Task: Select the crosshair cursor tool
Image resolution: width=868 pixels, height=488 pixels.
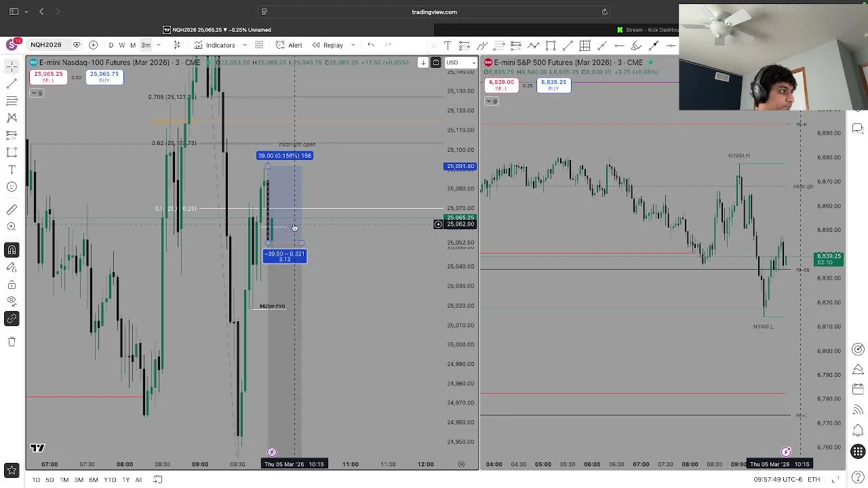Action: (x=12, y=66)
